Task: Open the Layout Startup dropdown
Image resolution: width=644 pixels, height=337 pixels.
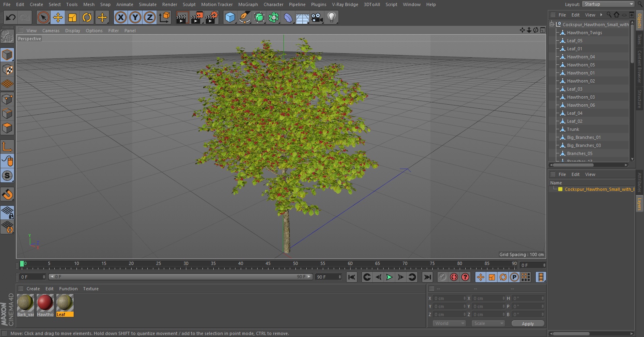Action: click(x=608, y=4)
